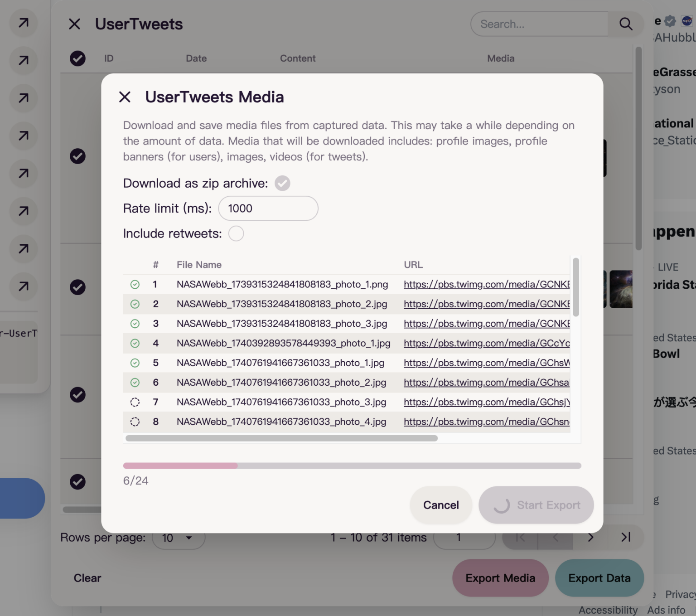
Task: Click the top external-link arrow icon in the sidebar
Action: pyautogui.click(x=23, y=23)
